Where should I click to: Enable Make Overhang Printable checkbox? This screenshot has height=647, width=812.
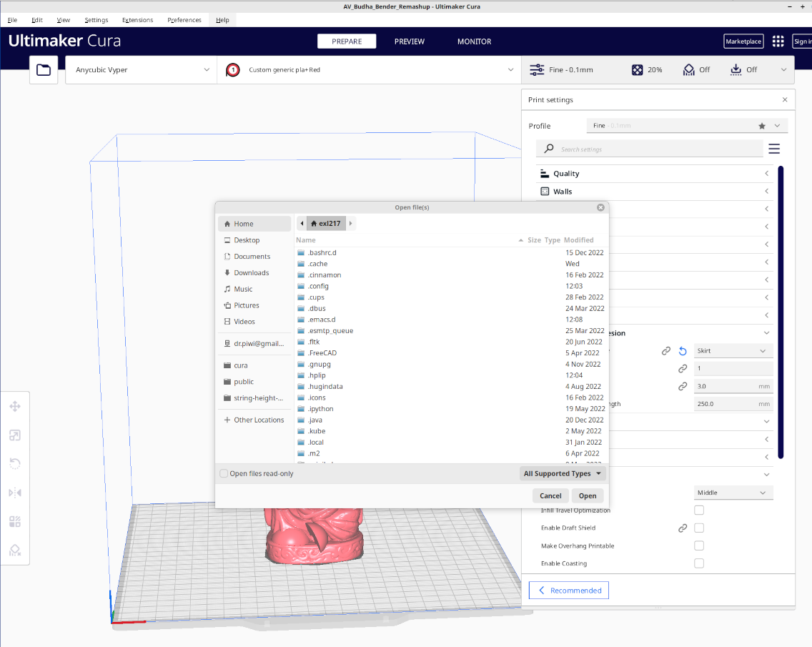click(699, 545)
